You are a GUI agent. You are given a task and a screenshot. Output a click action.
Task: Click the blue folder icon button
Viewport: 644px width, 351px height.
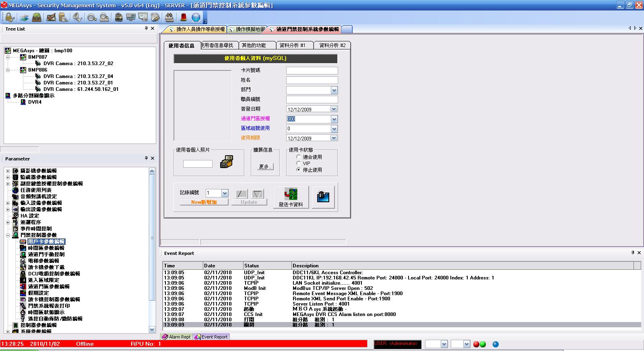click(323, 197)
